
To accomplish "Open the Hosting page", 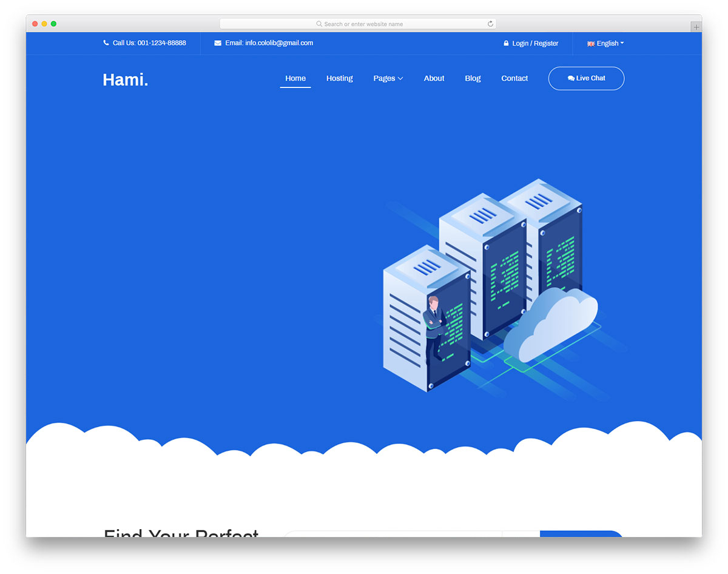I will (x=339, y=78).
